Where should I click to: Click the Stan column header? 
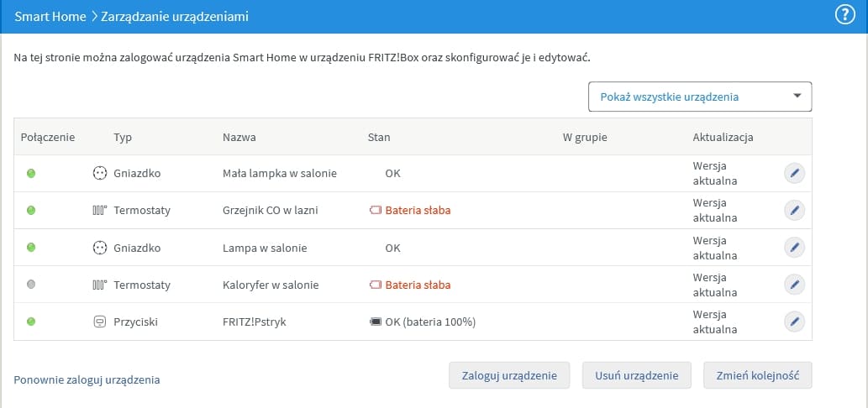click(x=379, y=137)
